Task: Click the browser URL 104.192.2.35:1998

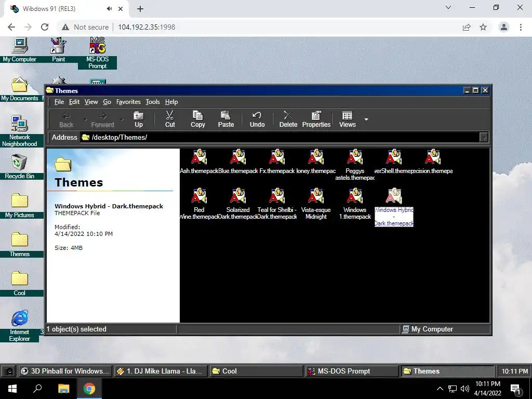Action: [147, 27]
